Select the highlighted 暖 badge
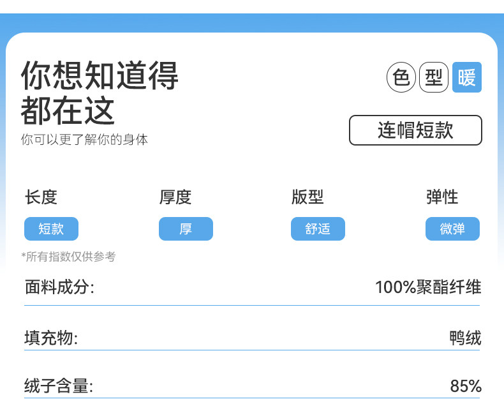The width and height of the screenshot is (504, 420). [467, 77]
